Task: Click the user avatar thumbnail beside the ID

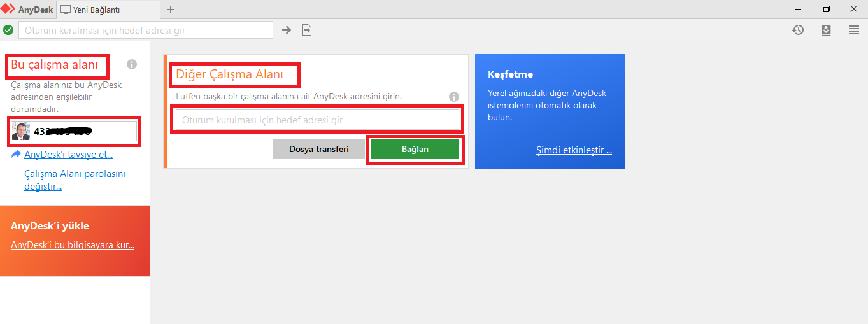Action: click(22, 131)
